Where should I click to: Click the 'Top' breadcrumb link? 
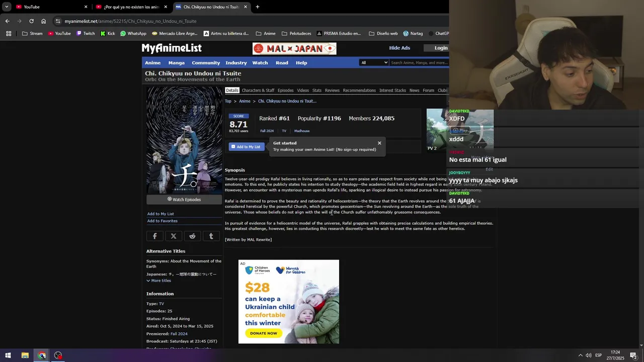point(228,101)
